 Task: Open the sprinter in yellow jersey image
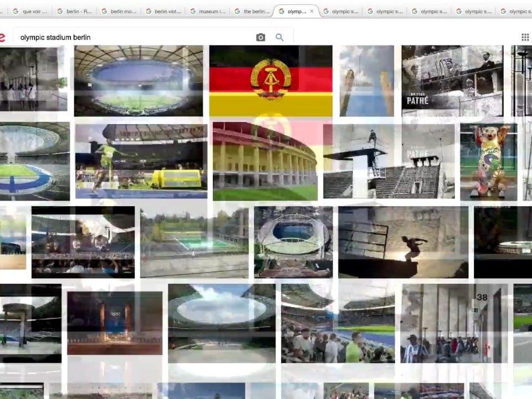[141, 161]
